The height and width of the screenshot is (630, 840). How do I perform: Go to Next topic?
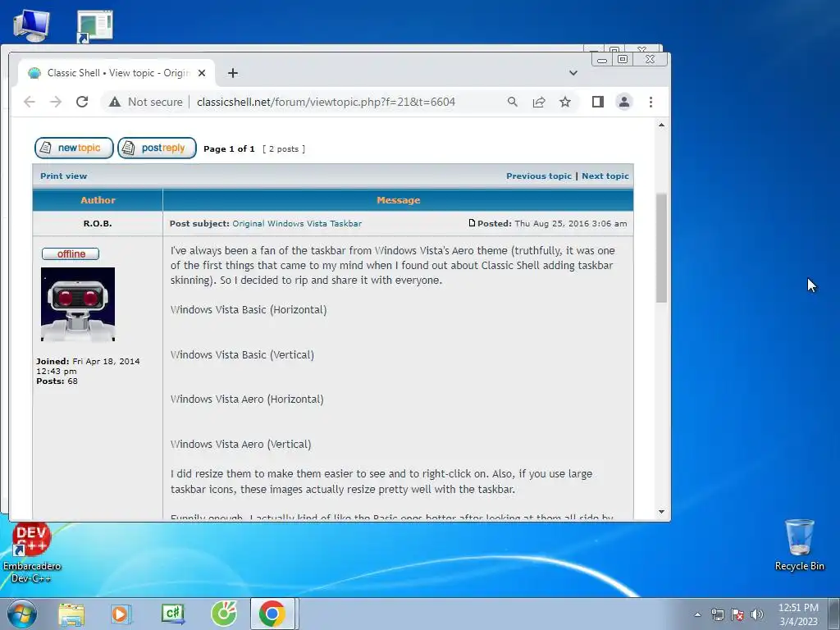pyautogui.click(x=605, y=176)
